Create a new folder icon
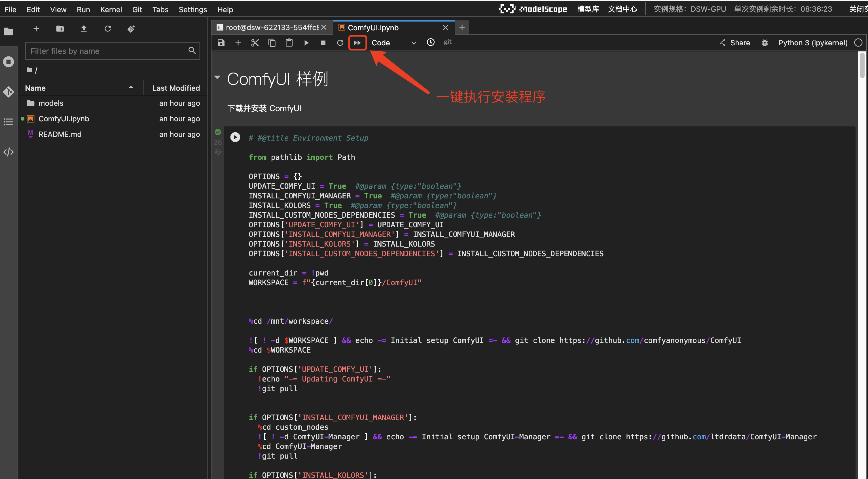This screenshot has height=479, width=868. 60,29
